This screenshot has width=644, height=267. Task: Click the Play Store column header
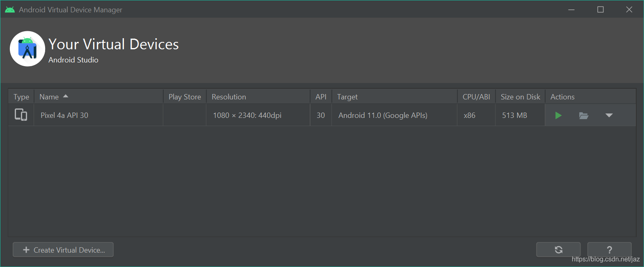pos(185,97)
